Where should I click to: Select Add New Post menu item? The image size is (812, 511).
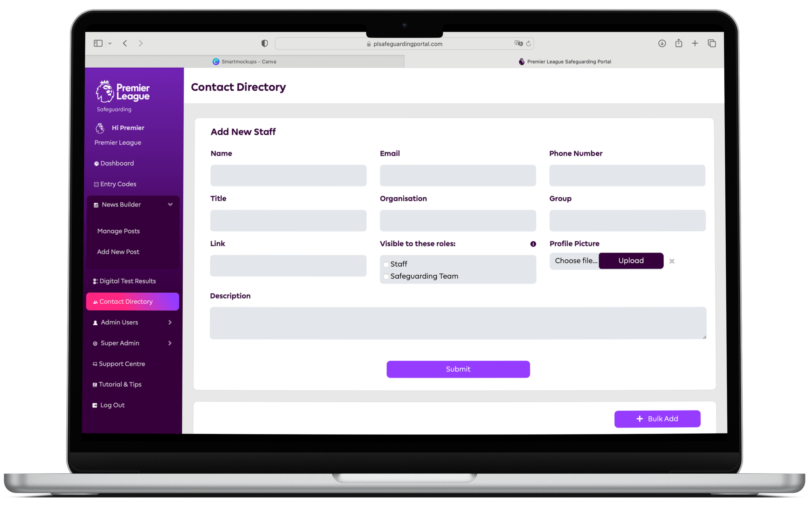pos(118,251)
